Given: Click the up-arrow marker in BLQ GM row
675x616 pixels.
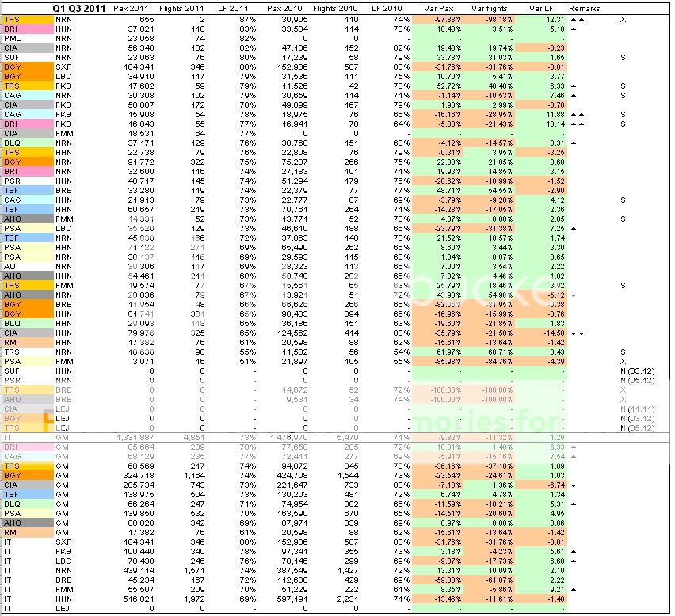Looking at the screenshot, I should click(572, 503).
